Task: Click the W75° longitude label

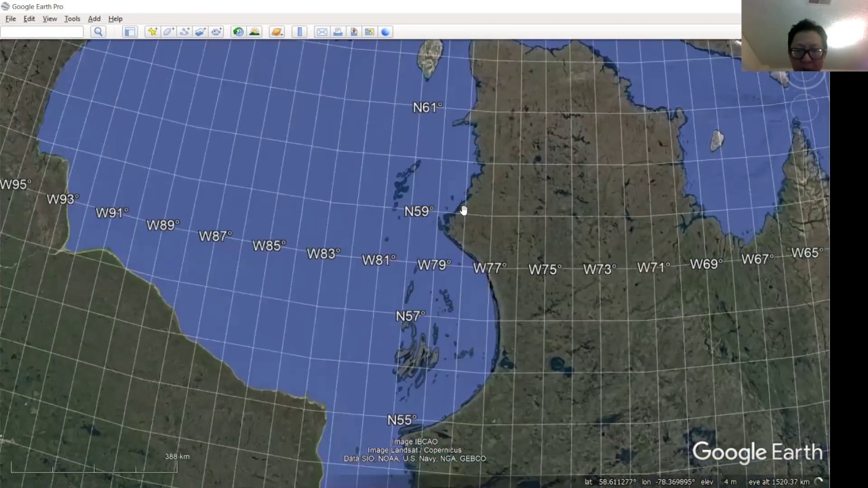Action: 545,269
